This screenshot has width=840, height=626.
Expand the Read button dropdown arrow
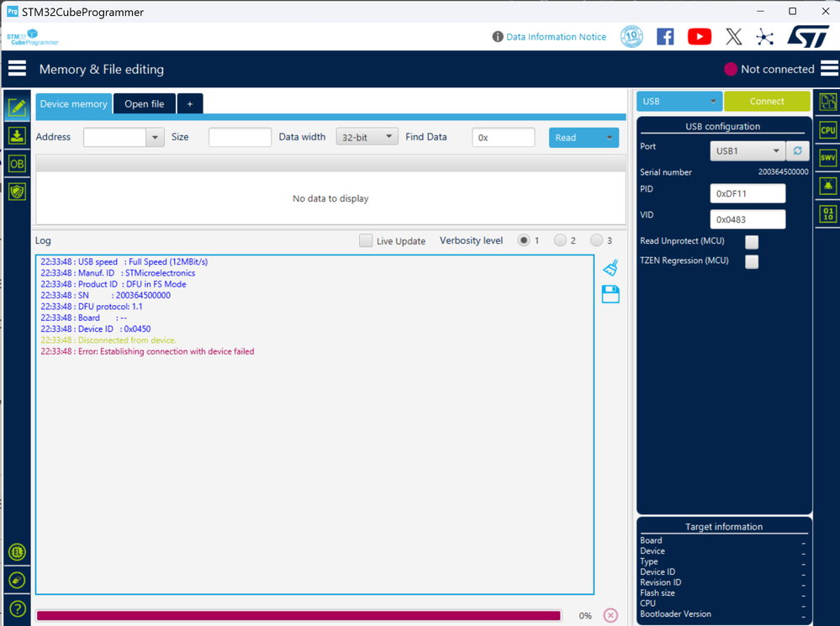tap(609, 138)
